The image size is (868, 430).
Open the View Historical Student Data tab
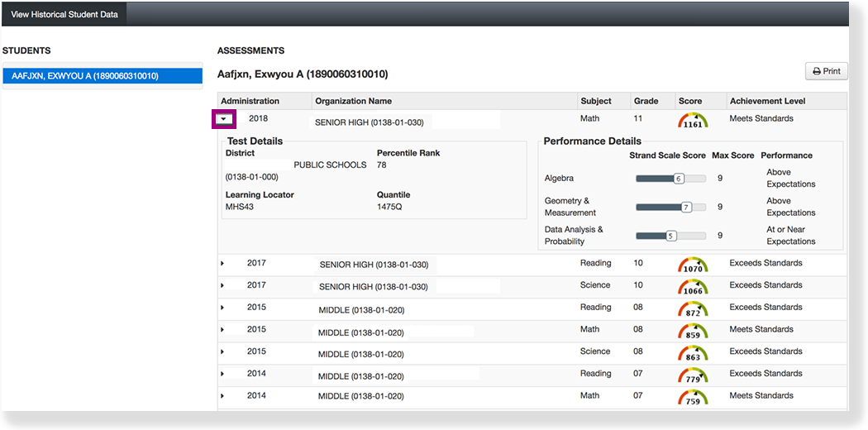(64, 15)
